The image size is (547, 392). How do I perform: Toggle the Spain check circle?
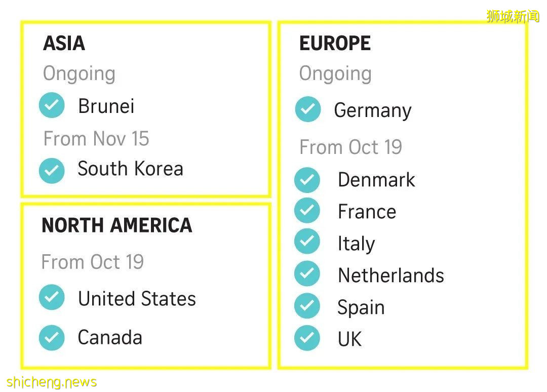coord(307,306)
